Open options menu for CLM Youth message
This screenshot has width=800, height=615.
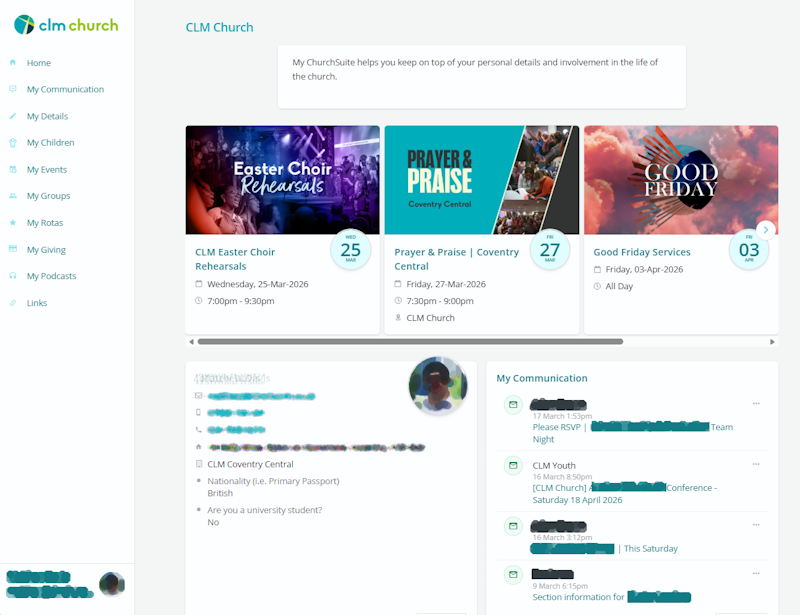click(x=756, y=464)
